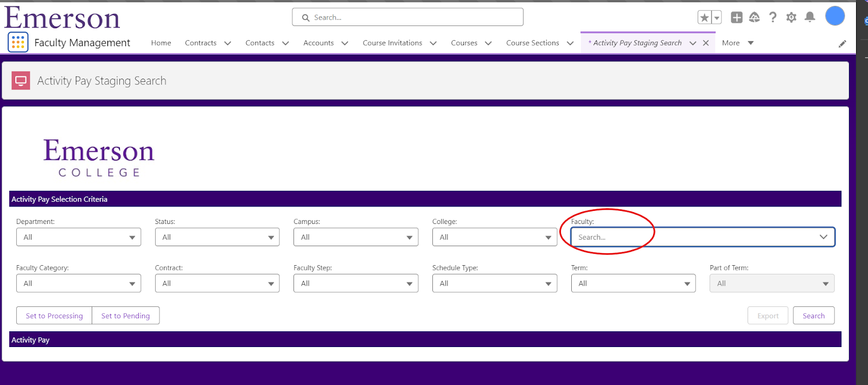Click the Emerson College logo image
Viewport: 868px width, 385px height.
(99, 157)
